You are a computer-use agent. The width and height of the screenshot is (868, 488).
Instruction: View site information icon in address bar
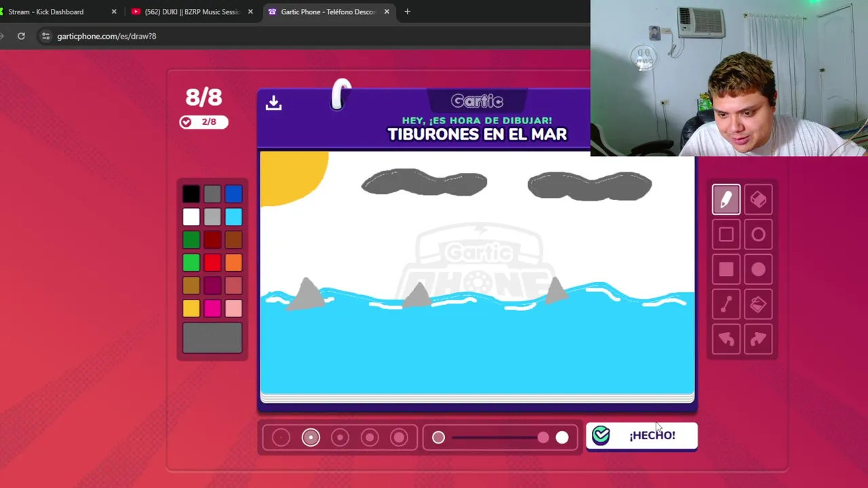tap(45, 36)
